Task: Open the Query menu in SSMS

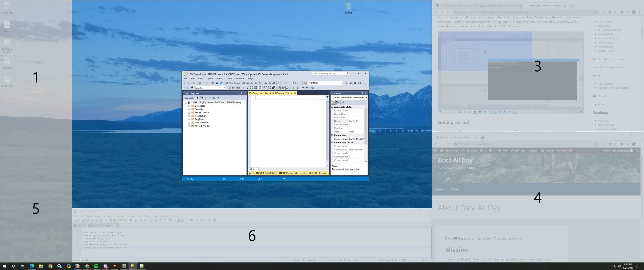Action: [210, 79]
